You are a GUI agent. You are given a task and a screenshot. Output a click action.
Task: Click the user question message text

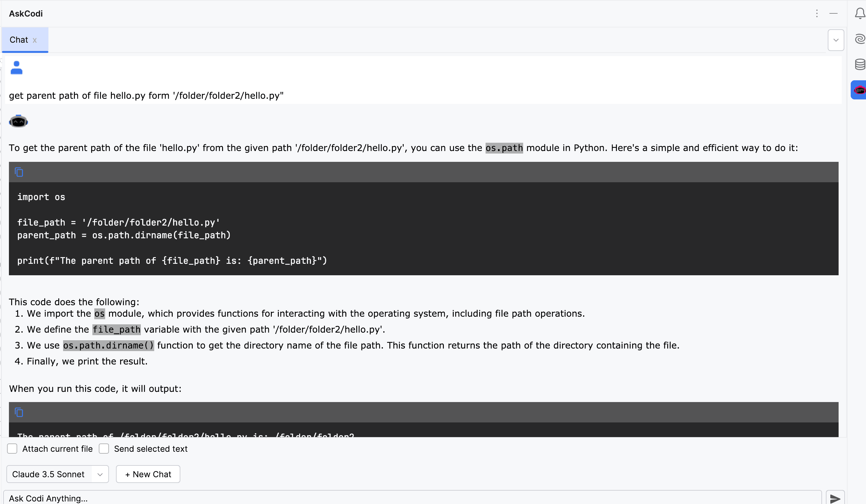pyautogui.click(x=146, y=96)
